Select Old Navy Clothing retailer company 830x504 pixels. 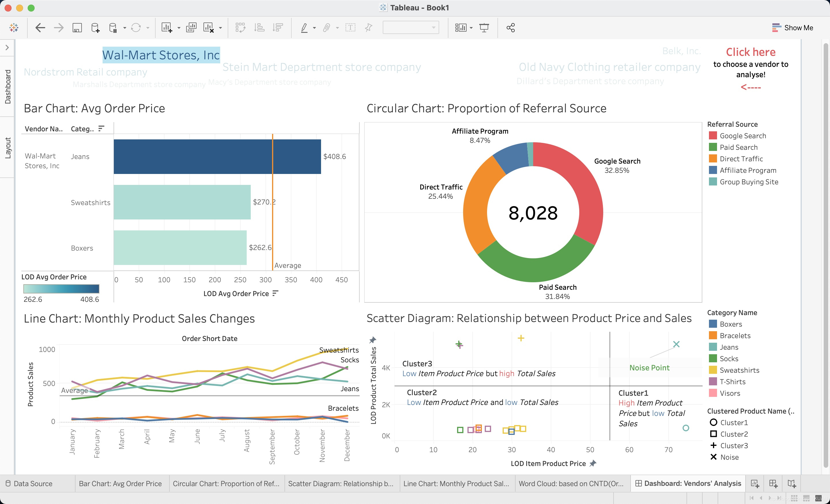coord(610,67)
